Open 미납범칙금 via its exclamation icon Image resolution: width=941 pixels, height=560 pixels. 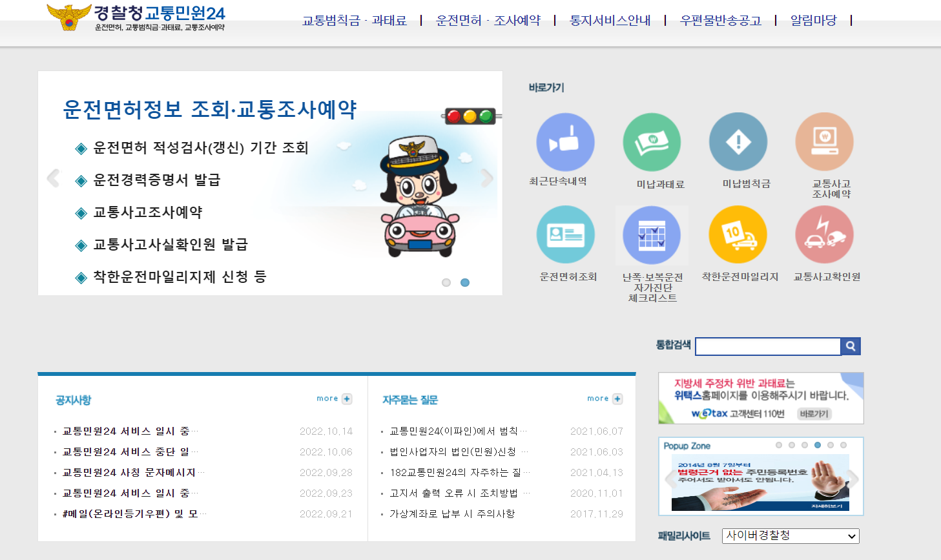[x=738, y=141]
